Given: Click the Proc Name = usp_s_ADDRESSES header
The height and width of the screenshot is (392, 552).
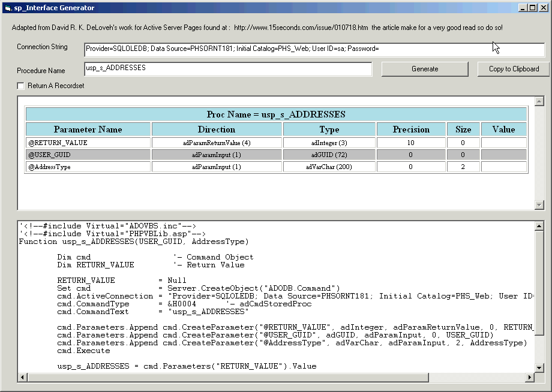Looking at the screenshot, I should click(277, 114).
